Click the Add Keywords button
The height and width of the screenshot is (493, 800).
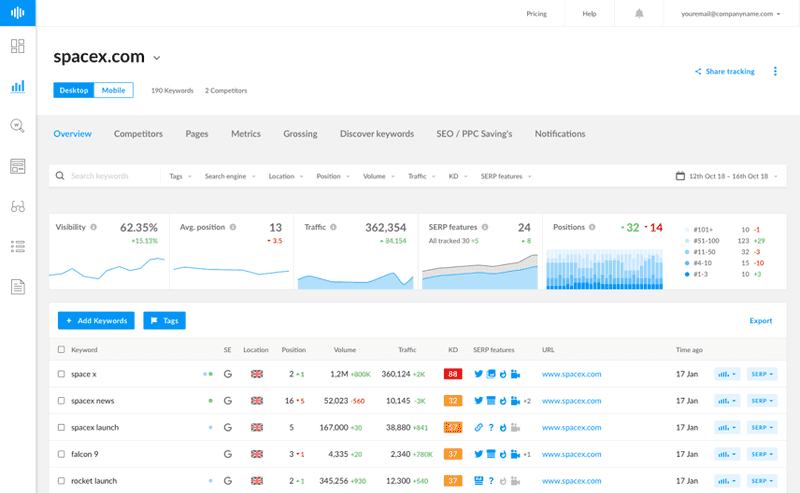coord(96,321)
